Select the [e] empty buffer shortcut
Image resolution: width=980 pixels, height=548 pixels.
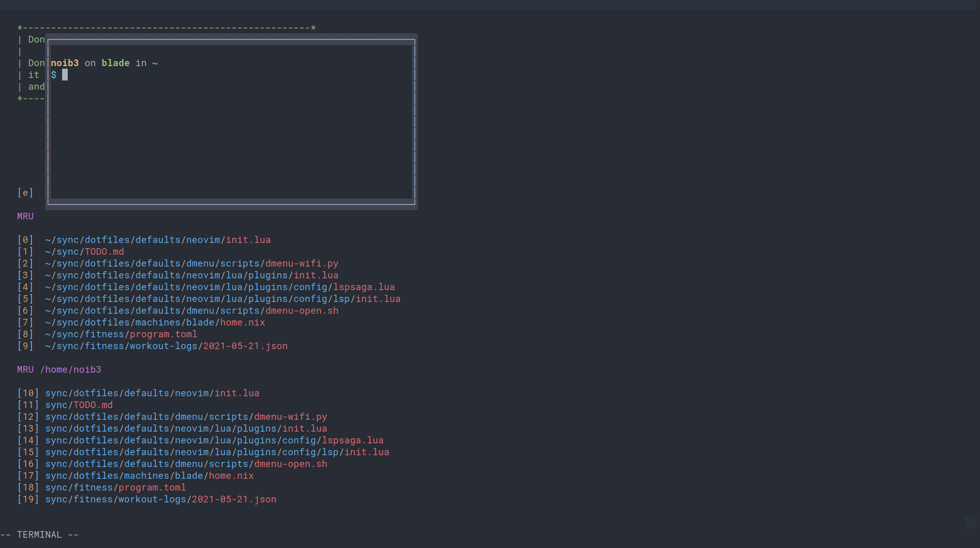click(25, 192)
